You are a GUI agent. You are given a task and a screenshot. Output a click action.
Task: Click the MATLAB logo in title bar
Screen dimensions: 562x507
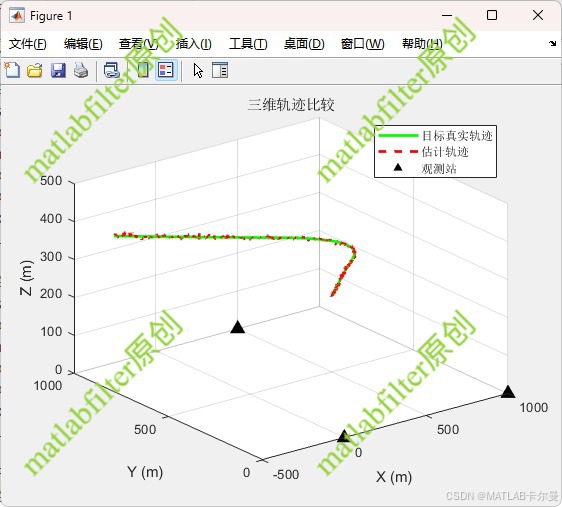(x=16, y=16)
